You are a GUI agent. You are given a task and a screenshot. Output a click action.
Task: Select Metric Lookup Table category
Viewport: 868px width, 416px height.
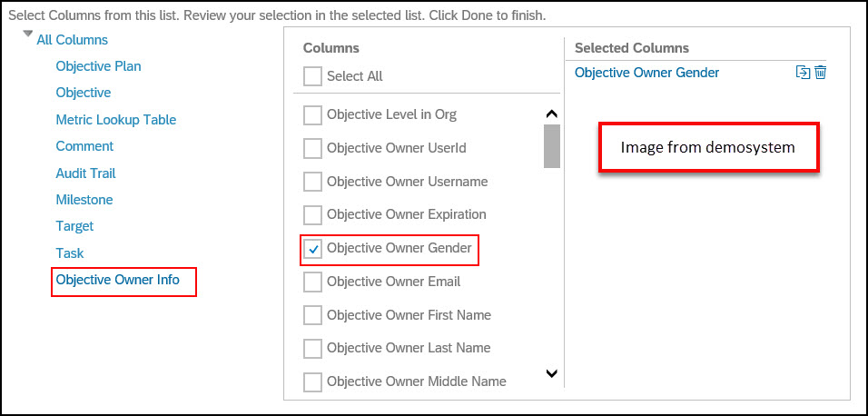coord(116,120)
